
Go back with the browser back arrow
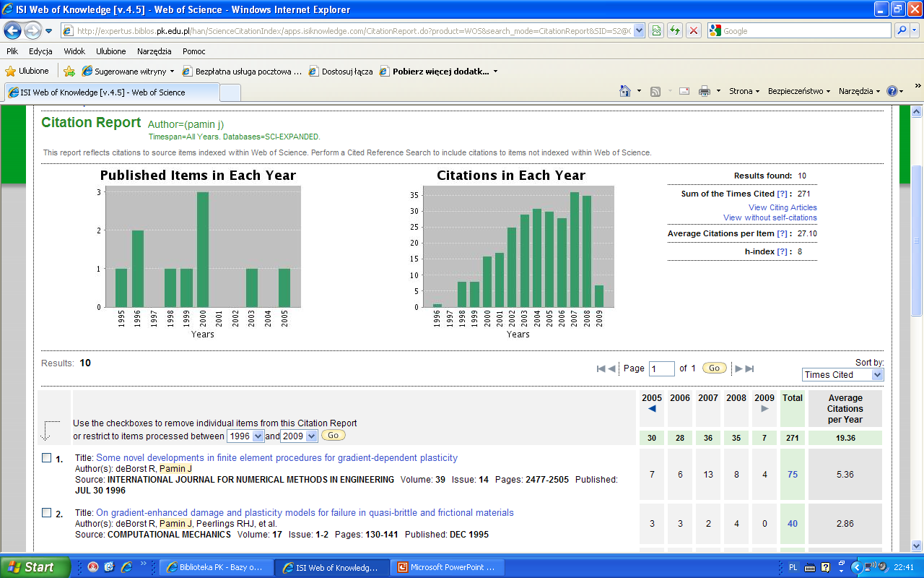tap(13, 31)
